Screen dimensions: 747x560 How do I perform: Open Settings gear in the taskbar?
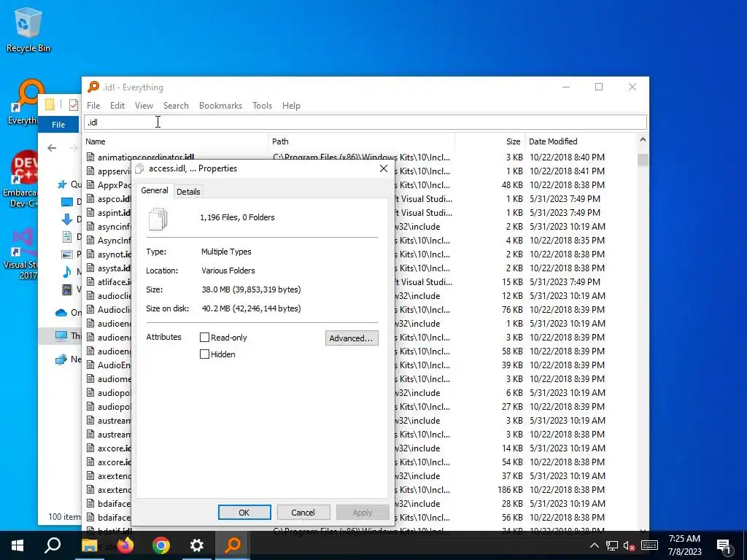[x=197, y=545]
